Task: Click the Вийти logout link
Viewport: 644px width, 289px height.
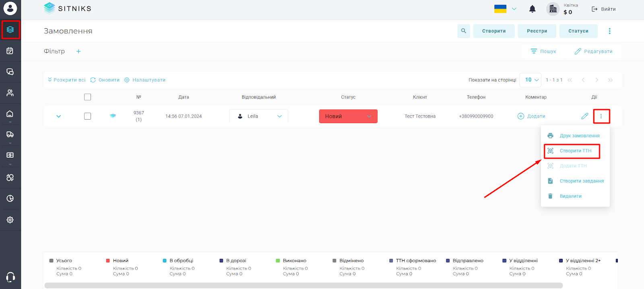Action: [x=603, y=9]
